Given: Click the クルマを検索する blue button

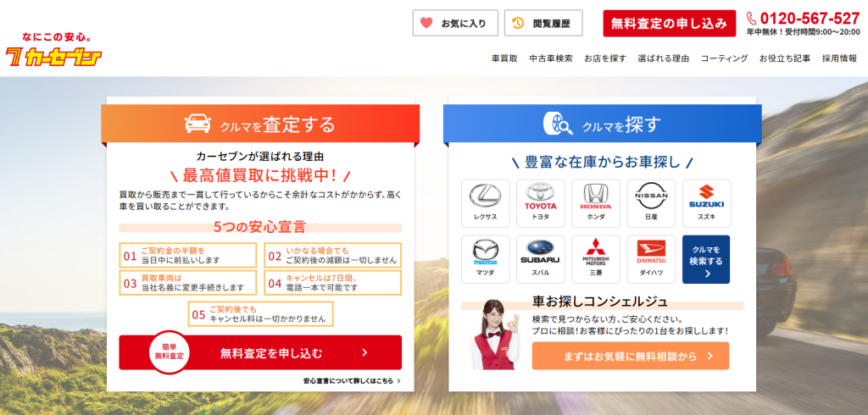Looking at the screenshot, I should [706, 259].
